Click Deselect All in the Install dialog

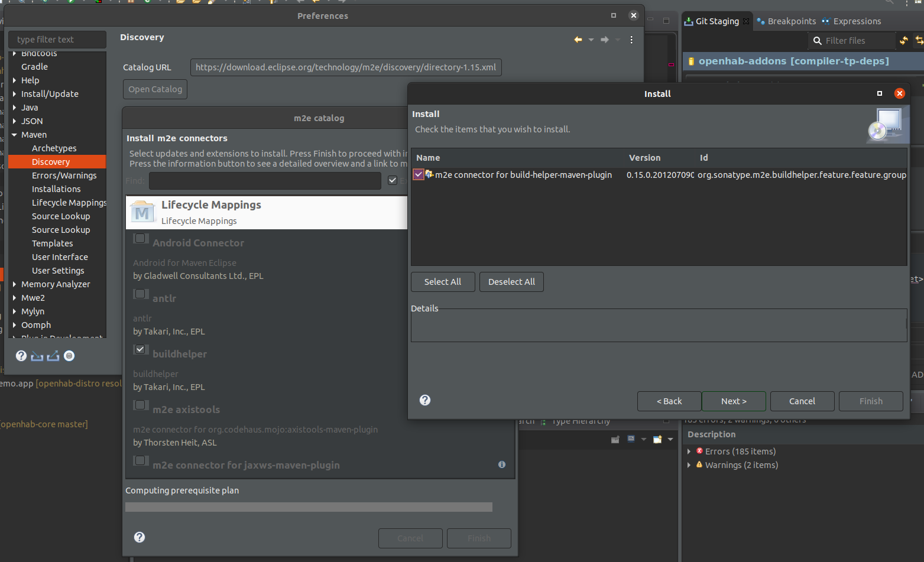[x=511, y=282]
